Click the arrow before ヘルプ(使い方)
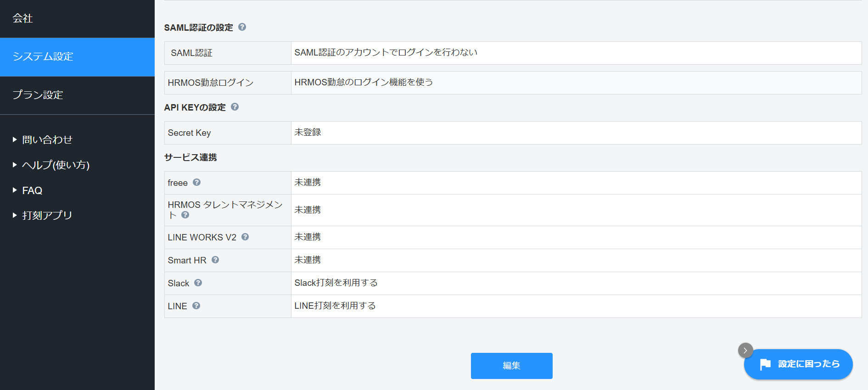 coord(15,165)
